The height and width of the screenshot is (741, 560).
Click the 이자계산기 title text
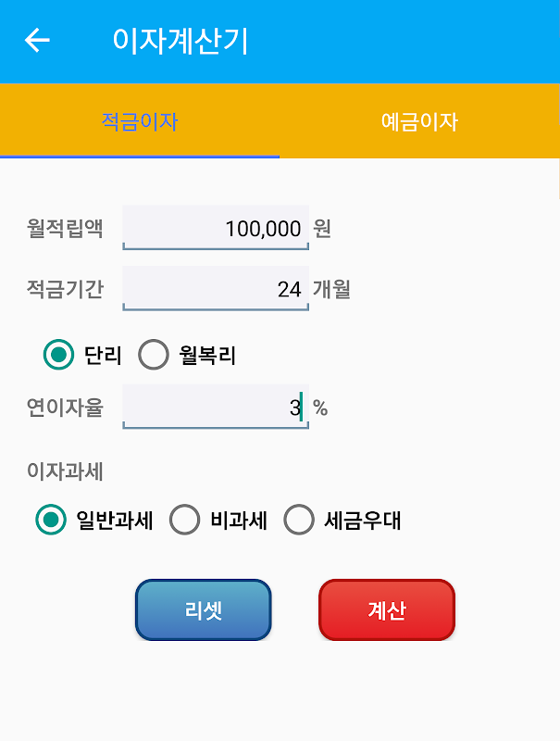click(x=180, y=41)
